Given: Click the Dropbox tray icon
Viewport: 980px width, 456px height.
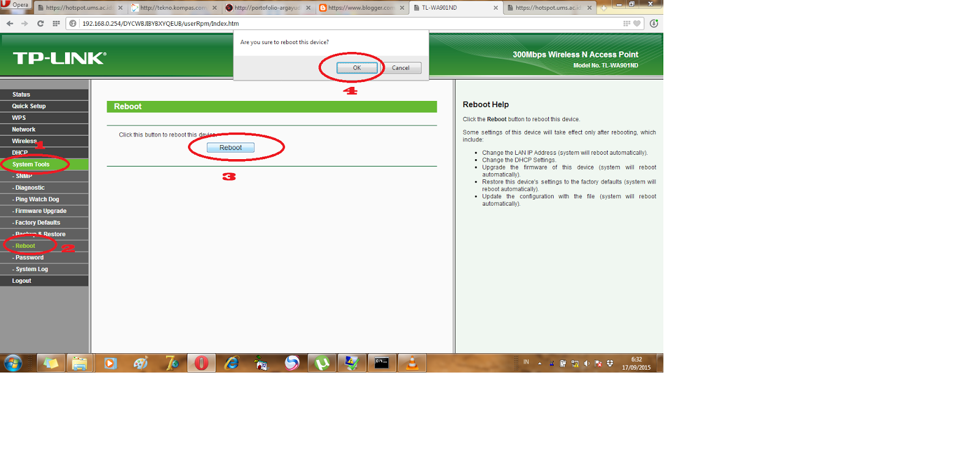Looking at the screenshot, I should (x=610, y=363).
